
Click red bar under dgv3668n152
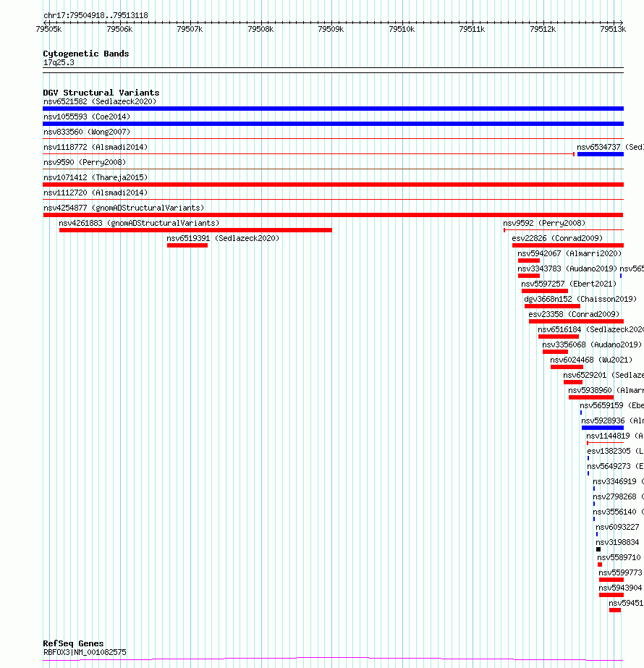coord(552,306)
